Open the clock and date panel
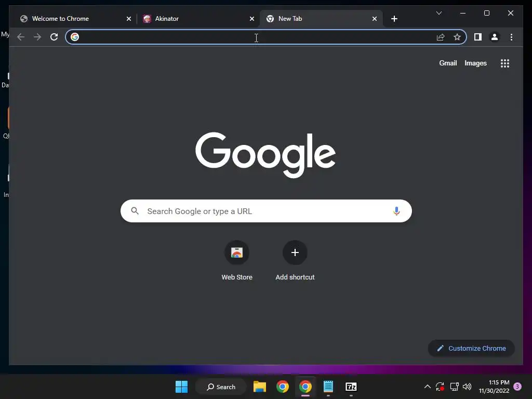Viewport: 532px width, 399px height. [494, 387]
